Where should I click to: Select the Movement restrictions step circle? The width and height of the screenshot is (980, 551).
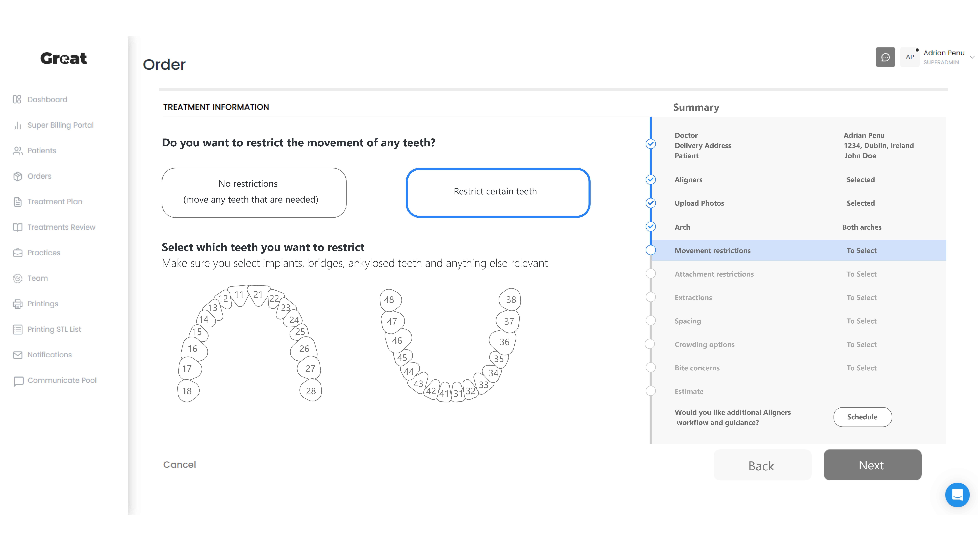click(651, 250)
